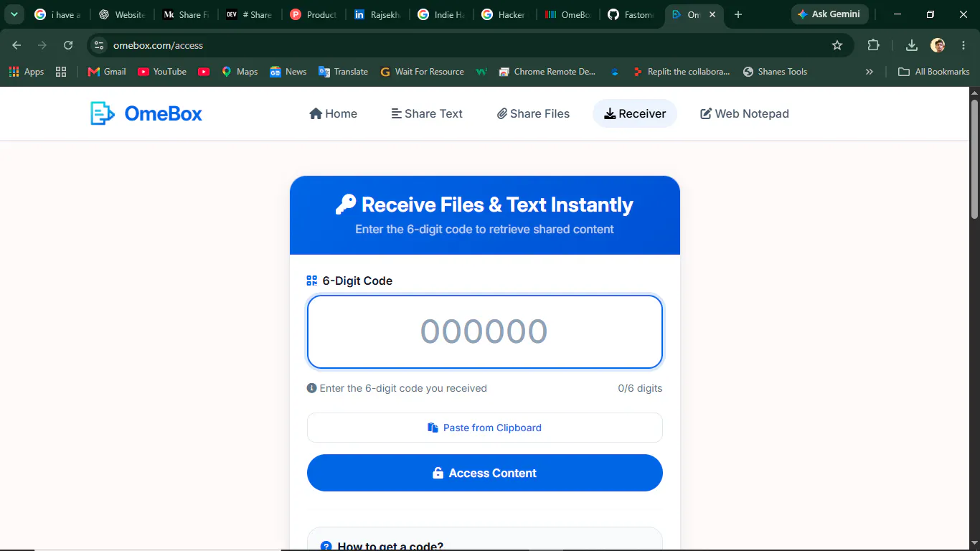Go to Home nav item
980x551 pixels.
333,113
